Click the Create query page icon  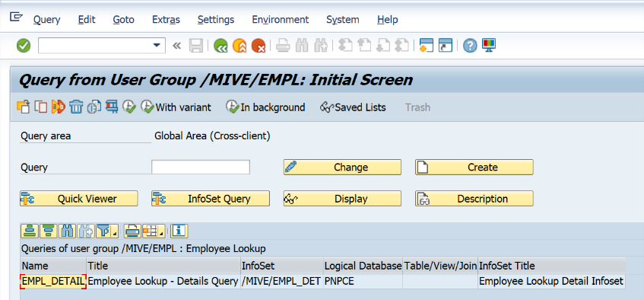point(24,107)
